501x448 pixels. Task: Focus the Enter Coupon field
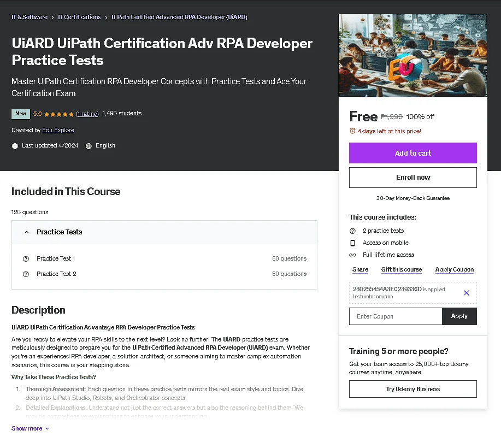pyautogui.click(x=396, y=316)
